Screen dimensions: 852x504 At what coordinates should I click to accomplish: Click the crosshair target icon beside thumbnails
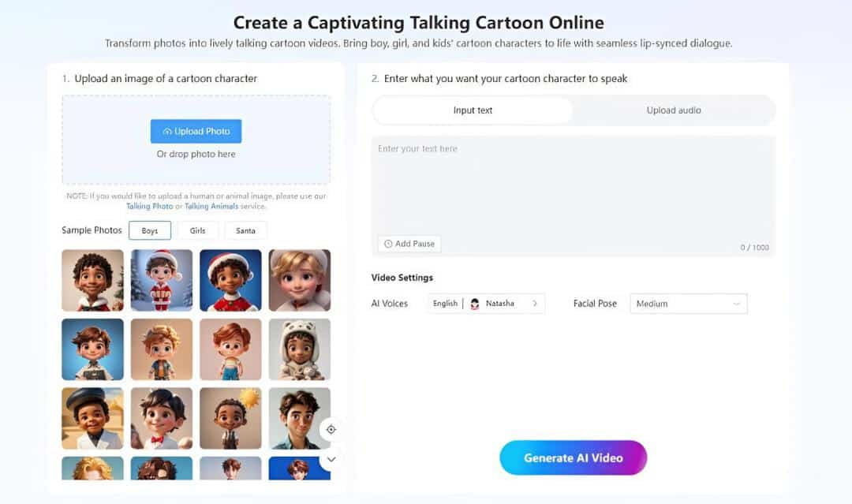331,429
